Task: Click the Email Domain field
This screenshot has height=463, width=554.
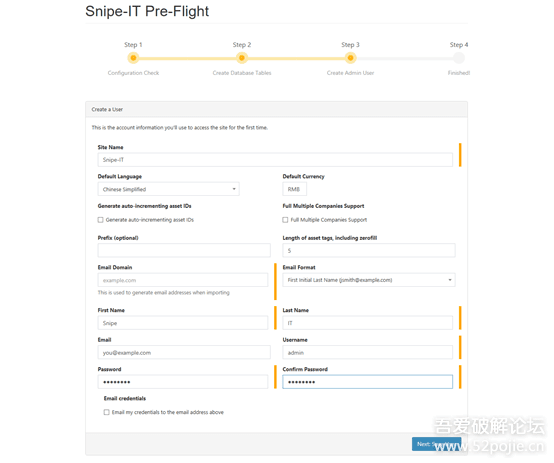Action: coord(183,280)
